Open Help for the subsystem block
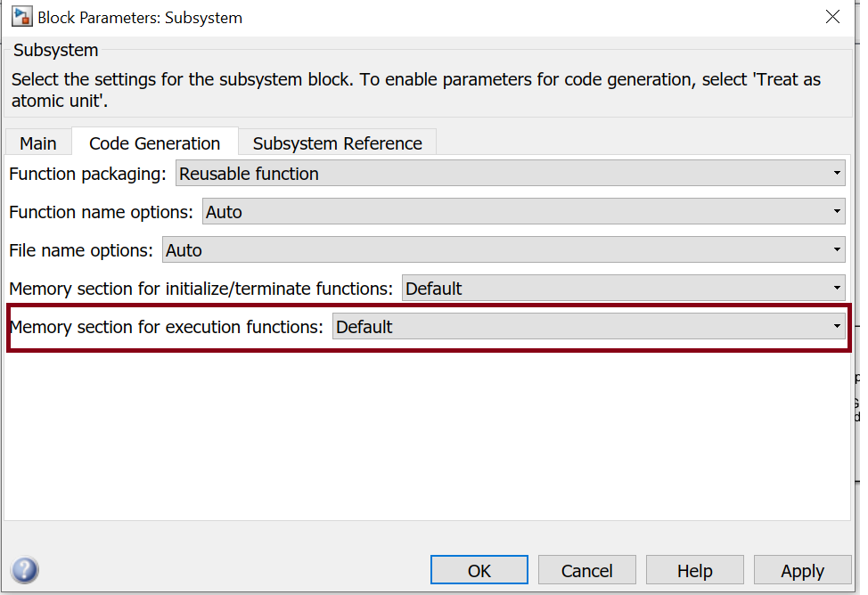This screenshot has height=595, width=868. pos(694,570)
